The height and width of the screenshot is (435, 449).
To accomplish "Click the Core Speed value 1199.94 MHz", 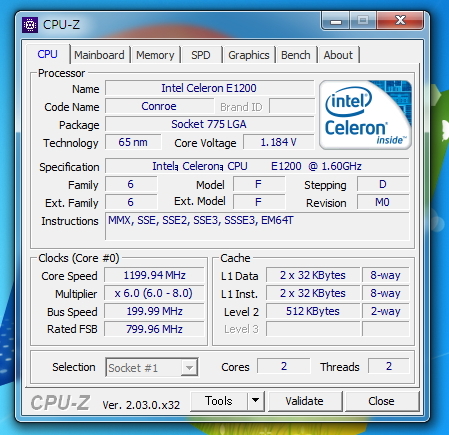I will tap(154, 275).
